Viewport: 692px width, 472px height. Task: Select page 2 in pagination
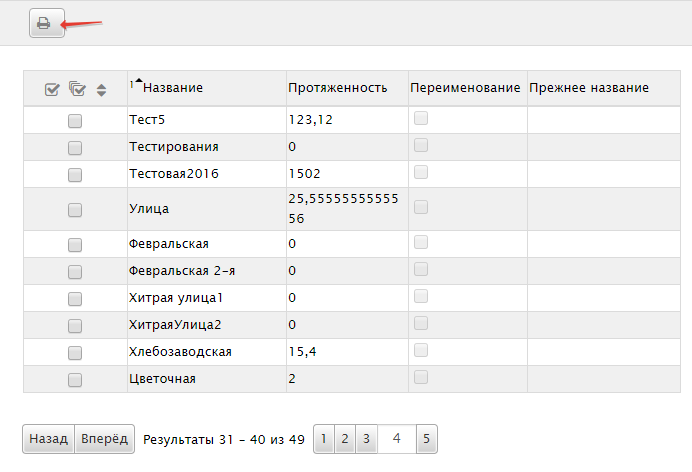coord(345,439)
